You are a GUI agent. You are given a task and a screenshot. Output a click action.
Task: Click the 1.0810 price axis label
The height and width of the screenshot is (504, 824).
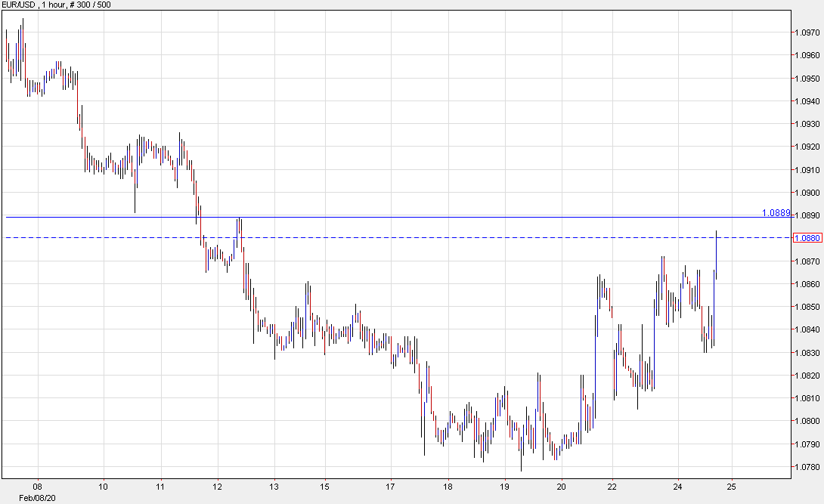pos(807,398)
